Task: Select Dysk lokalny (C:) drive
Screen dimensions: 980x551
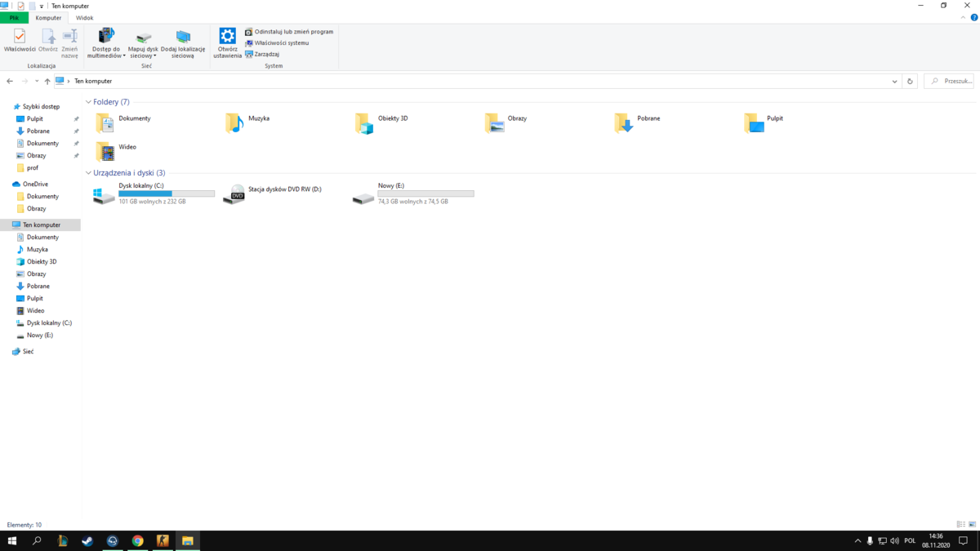Action: [154, 193]
